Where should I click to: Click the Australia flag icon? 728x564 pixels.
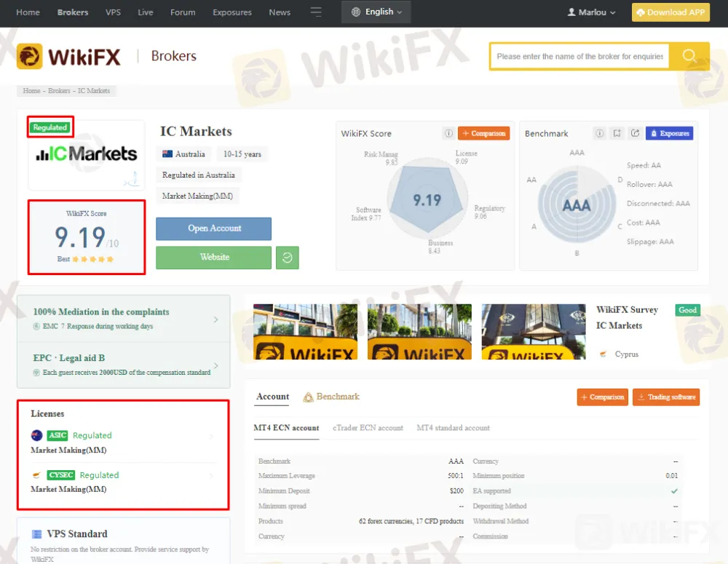coord(167,154)
